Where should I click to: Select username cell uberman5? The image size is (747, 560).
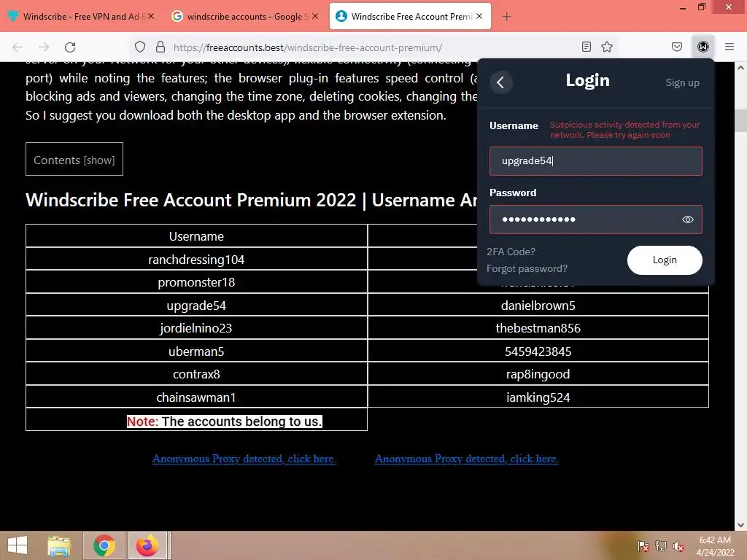coord(196,351)
